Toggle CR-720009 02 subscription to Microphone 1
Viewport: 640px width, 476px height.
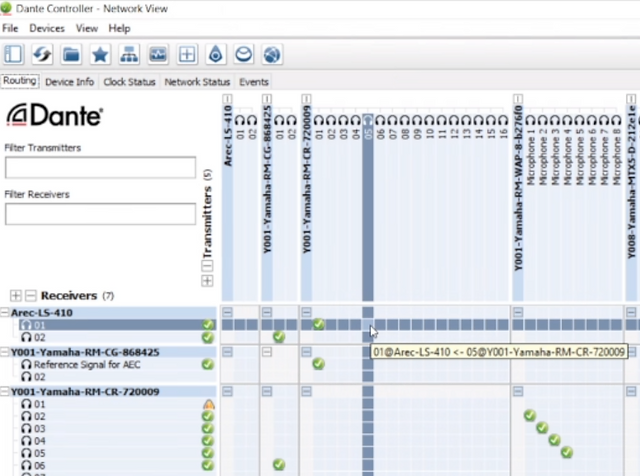point(530,416)
